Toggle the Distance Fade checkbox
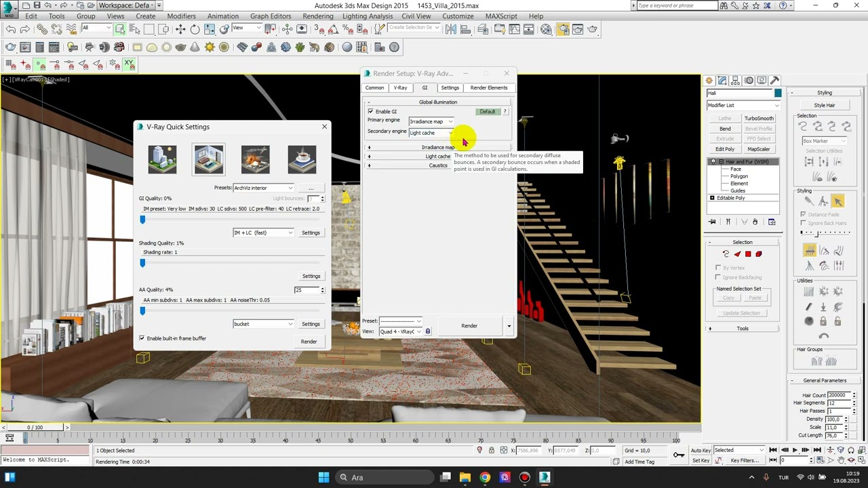 [x=804, y=214]
